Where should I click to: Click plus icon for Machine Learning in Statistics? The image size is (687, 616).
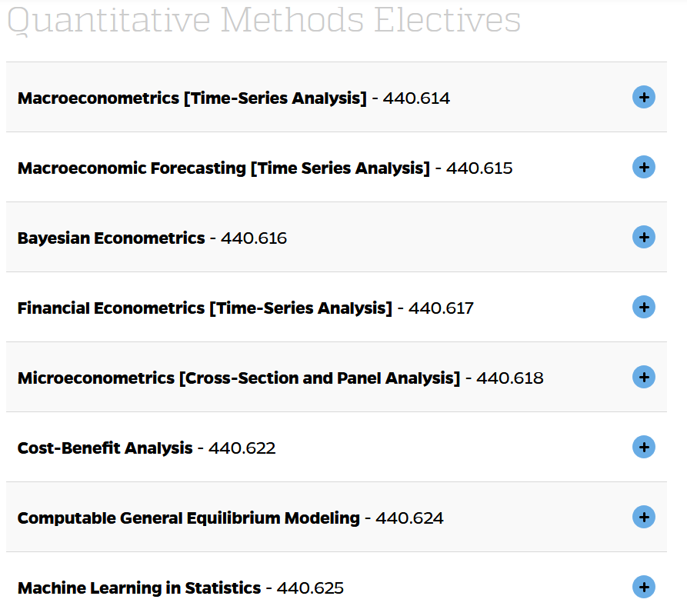[644, 587]
